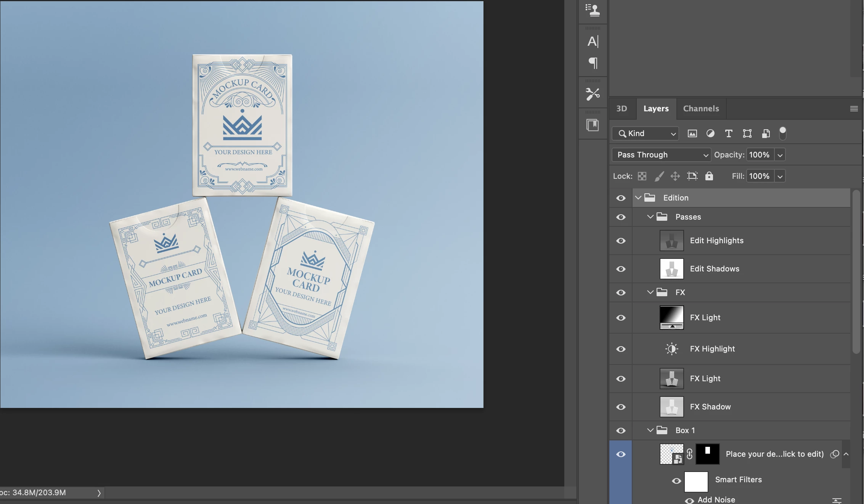Viewport: 864px width, 504px height.
Task: Select the FX Highlight layer
Action: [x=712, y=349]
